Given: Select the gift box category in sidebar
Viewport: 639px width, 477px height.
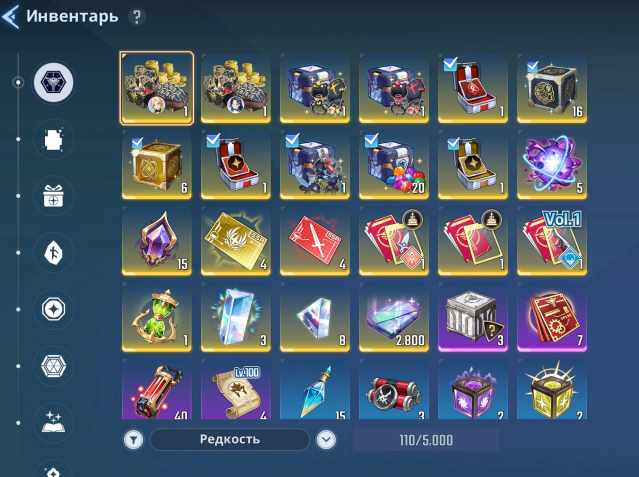Looking at the screenshot, I should pyautogui.click(x=53, y=196).
